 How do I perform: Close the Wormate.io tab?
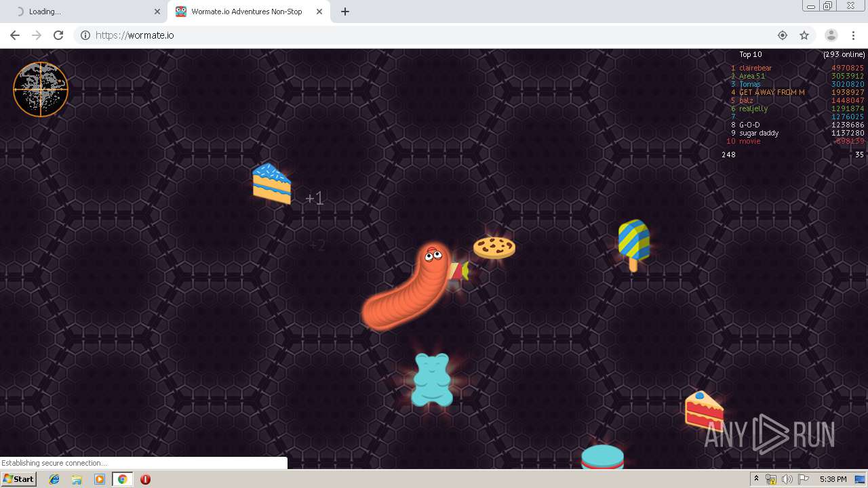coord(319,12)
